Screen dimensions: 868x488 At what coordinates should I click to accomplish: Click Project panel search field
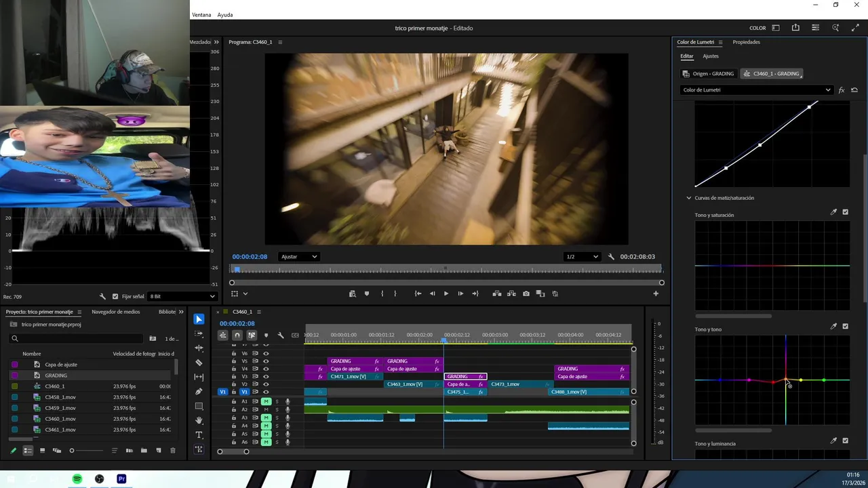pyautogui.click(x=77, y=338)
